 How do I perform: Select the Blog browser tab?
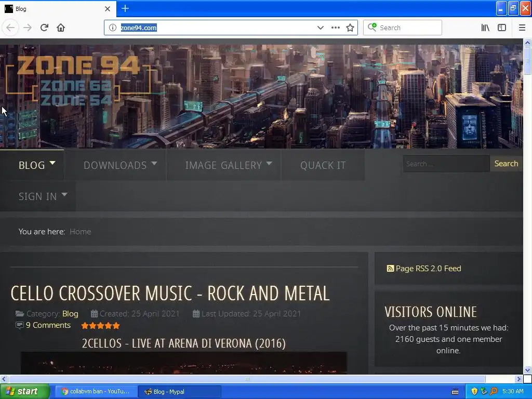point(58,9)
